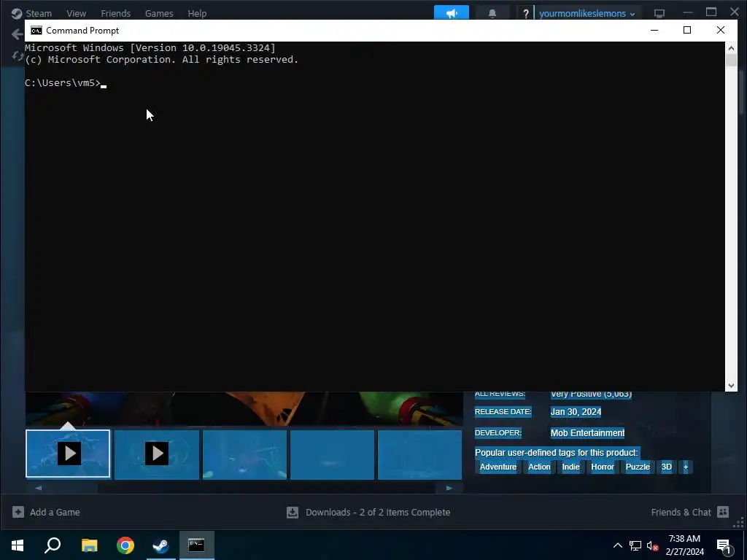Select the third screenshot thumbnail
This screenshot has width=747, height=560.
click(245, 454)
